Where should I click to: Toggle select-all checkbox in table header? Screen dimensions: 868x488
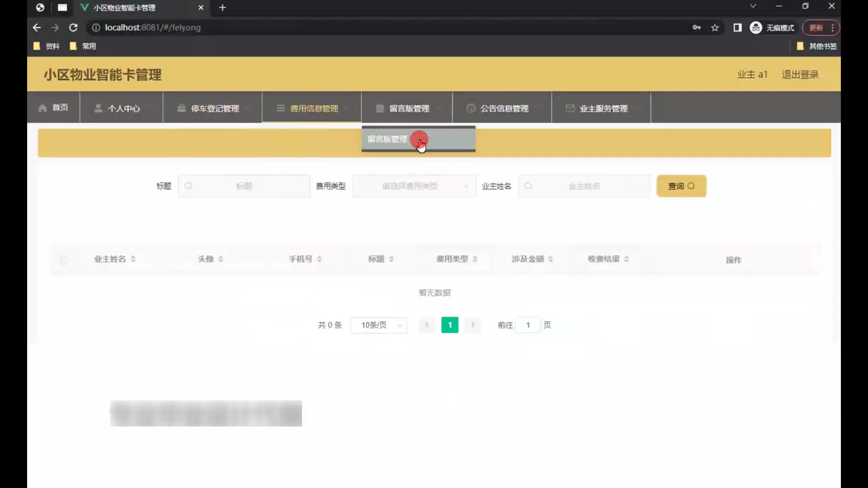pos(64,260)
